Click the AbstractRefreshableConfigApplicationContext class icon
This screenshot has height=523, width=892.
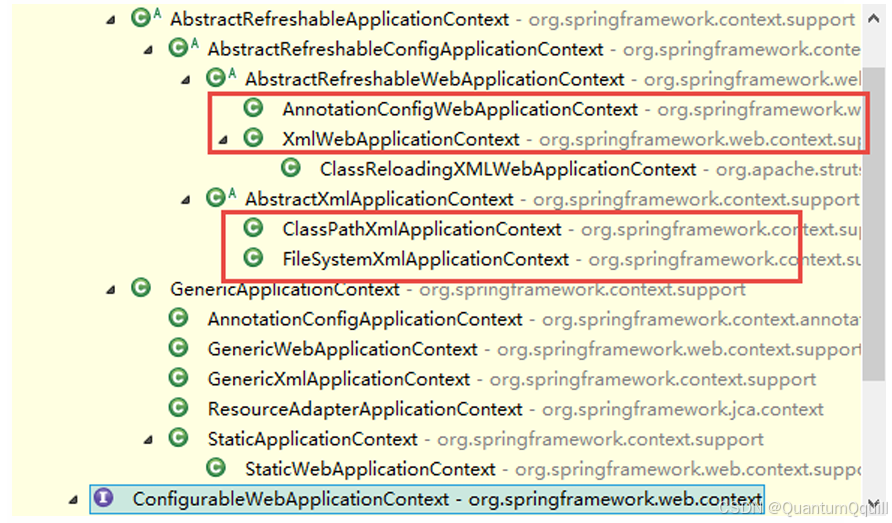(178, 48)
